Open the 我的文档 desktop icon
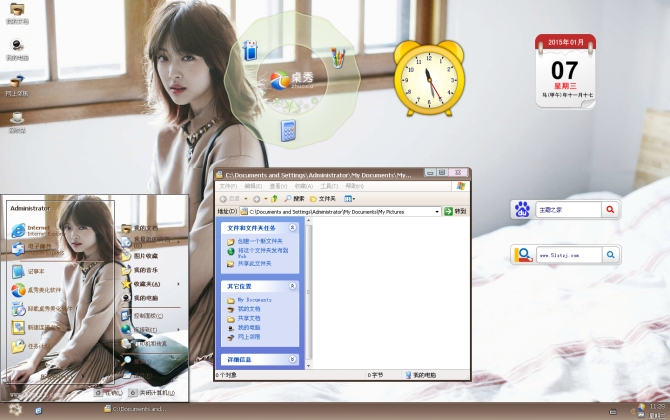The height and width of the screenshot is (420, 670). coord(17,13)
